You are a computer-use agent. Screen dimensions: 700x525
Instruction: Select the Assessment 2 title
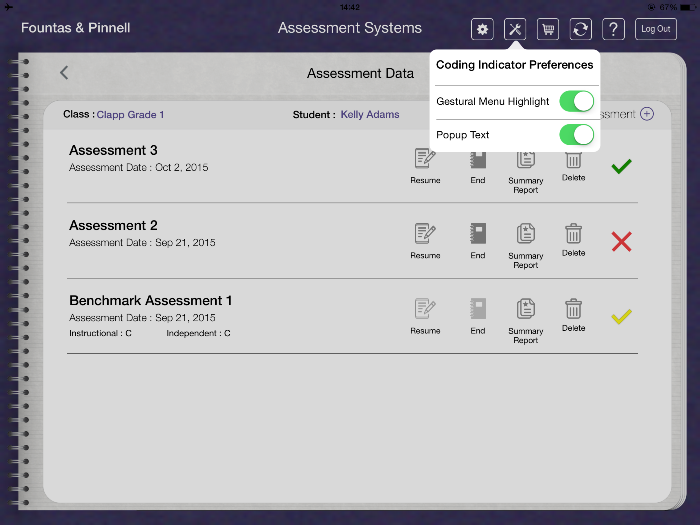click(x=113, y=225)
